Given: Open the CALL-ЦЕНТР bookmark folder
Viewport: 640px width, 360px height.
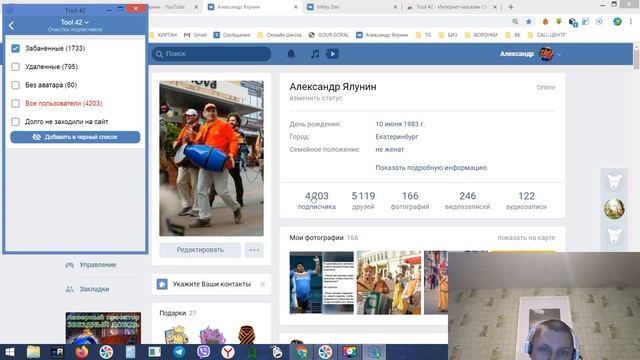Looking at the screenshot, I should pyautogui.click(x=547, y=35).
